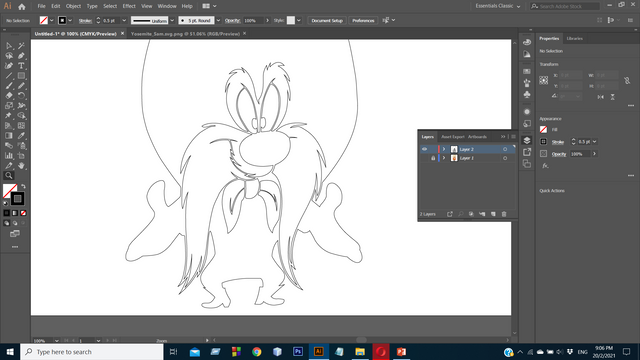
Task: Select the Magic Wand tool
Action: point(21,46)
